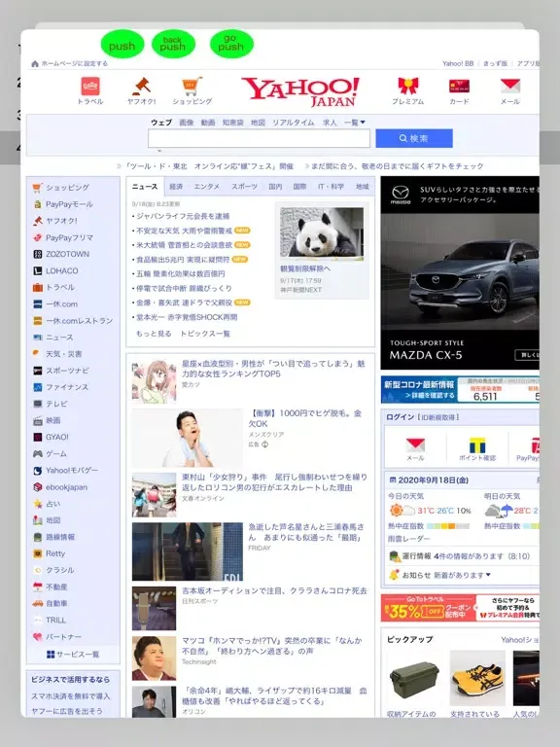Open スマホ決済を無料で導入 business link
The width and height of the screenshot is (560, 747).
tap(70, 696)
